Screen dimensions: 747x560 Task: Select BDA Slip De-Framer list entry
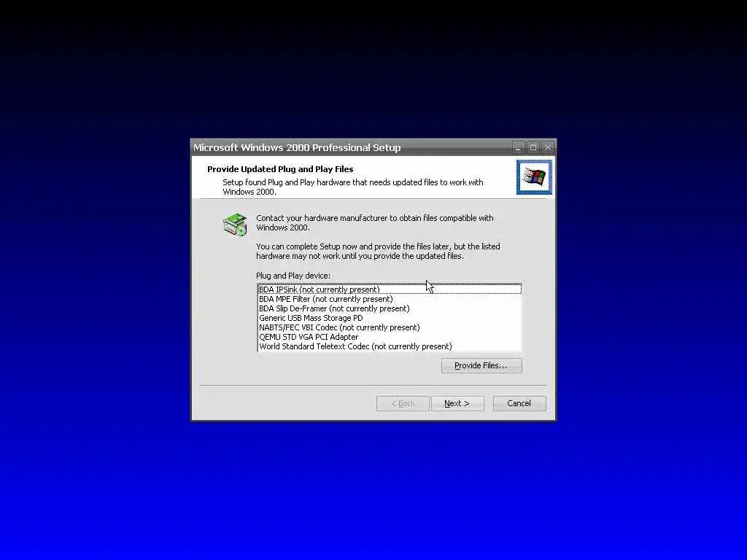coord(390,308)
